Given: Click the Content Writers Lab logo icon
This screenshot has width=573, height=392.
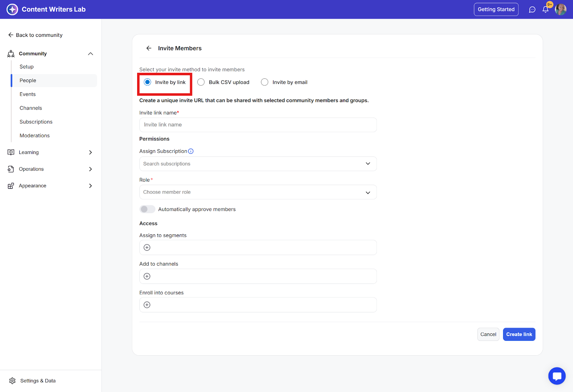Looking at the screenshot, I should pos(12,9).
